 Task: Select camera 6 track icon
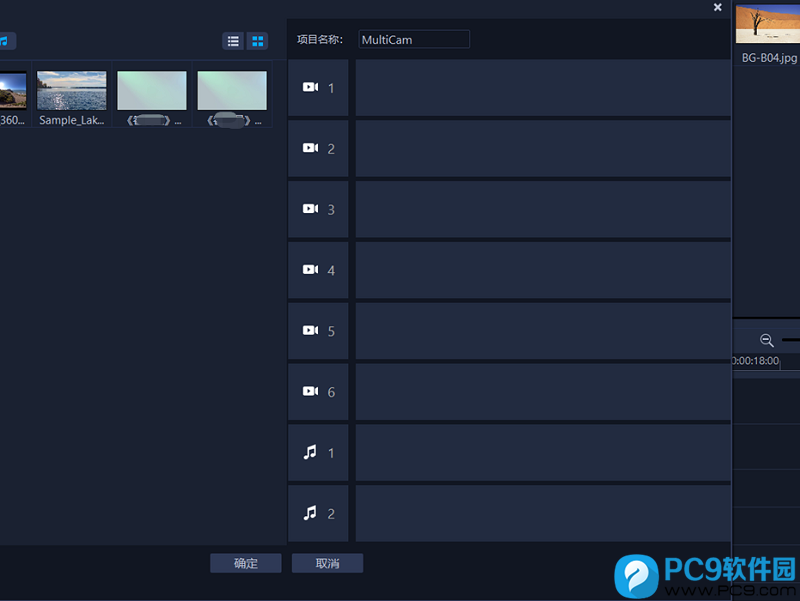coord(310,391)
